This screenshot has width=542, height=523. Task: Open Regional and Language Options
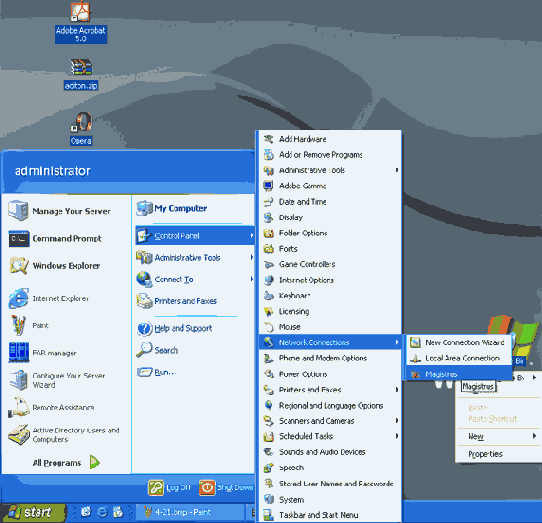[330, 405]
